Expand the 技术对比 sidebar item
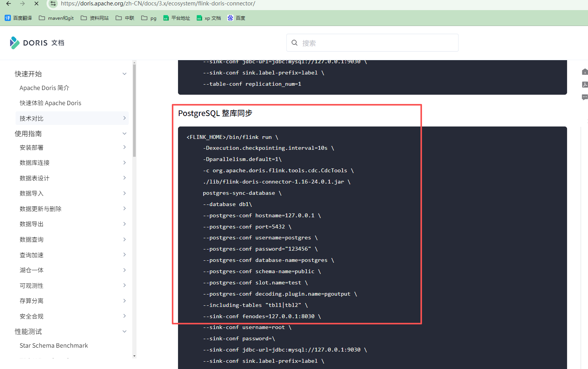 pyautogui.click(x=124, y=118)
